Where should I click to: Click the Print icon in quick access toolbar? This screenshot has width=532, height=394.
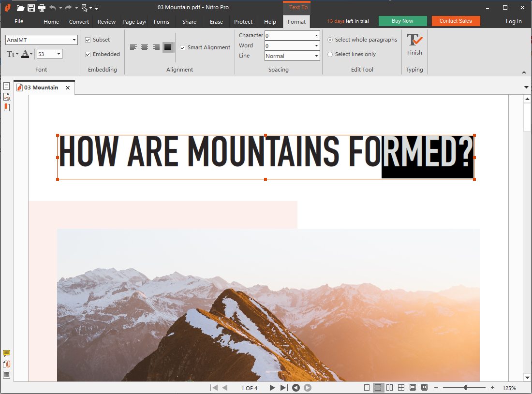(x=42, y=8)
